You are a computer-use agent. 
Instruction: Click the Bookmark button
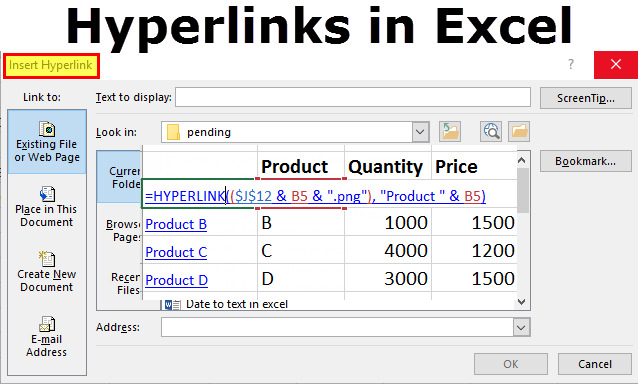(x=586, y=161)
